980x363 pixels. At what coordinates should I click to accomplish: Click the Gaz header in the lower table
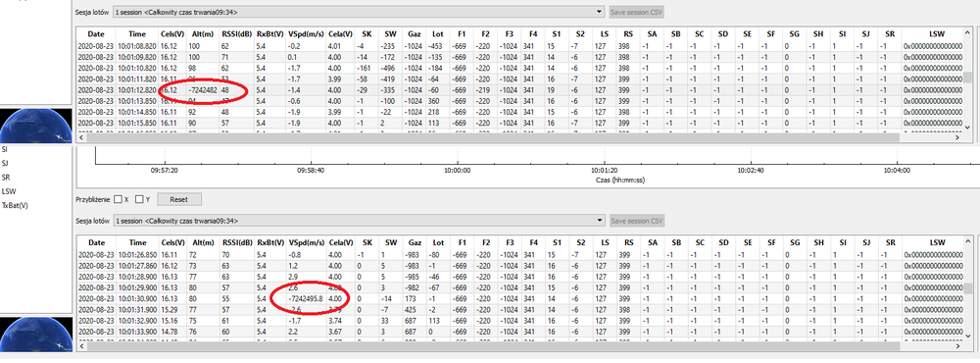(x=415, y=242)
